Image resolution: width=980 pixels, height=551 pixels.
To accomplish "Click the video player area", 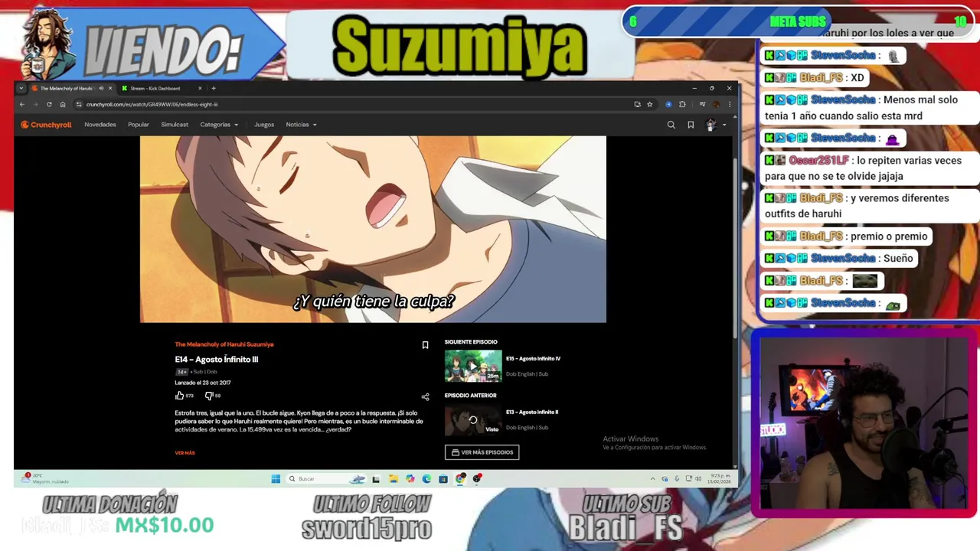I will [373, 230].
